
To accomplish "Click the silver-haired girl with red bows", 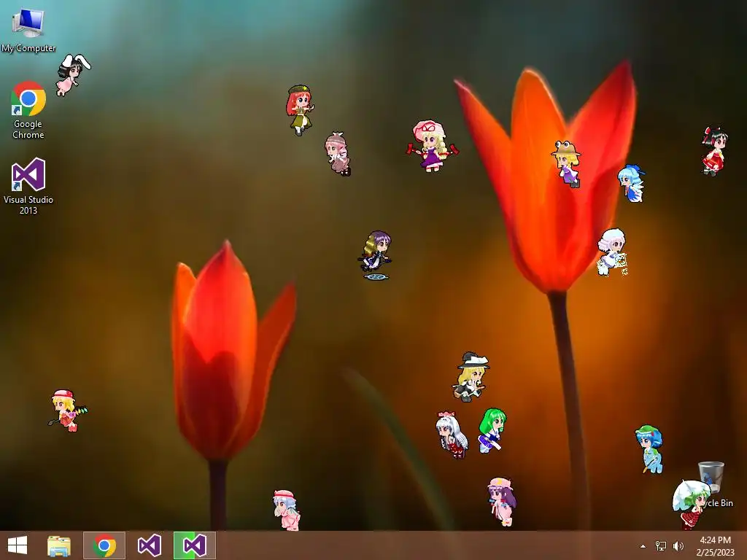I will (x=451, y=435).
